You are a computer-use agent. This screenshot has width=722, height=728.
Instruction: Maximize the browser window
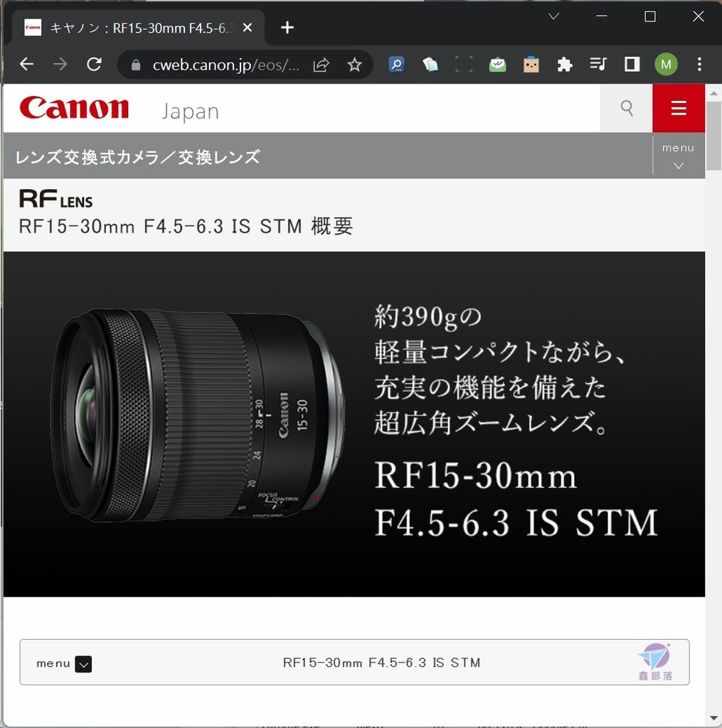tap(650, 17)
